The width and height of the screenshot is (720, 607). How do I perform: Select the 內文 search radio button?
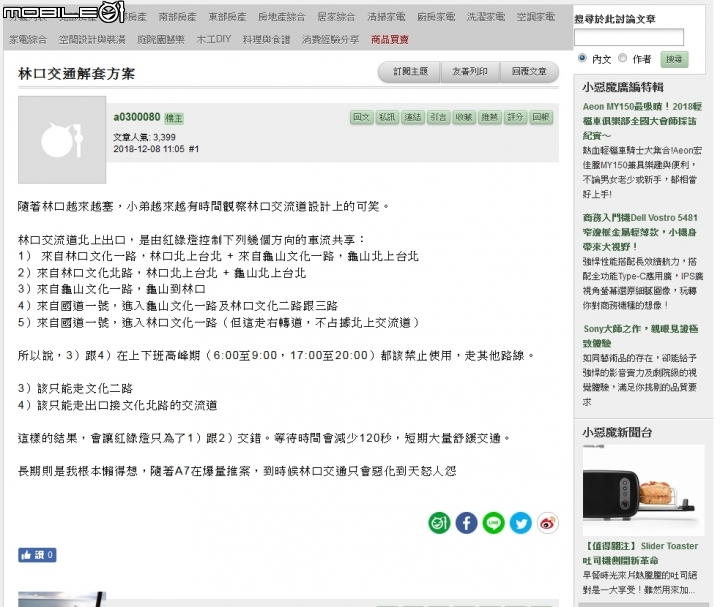(x=582, y=58)
